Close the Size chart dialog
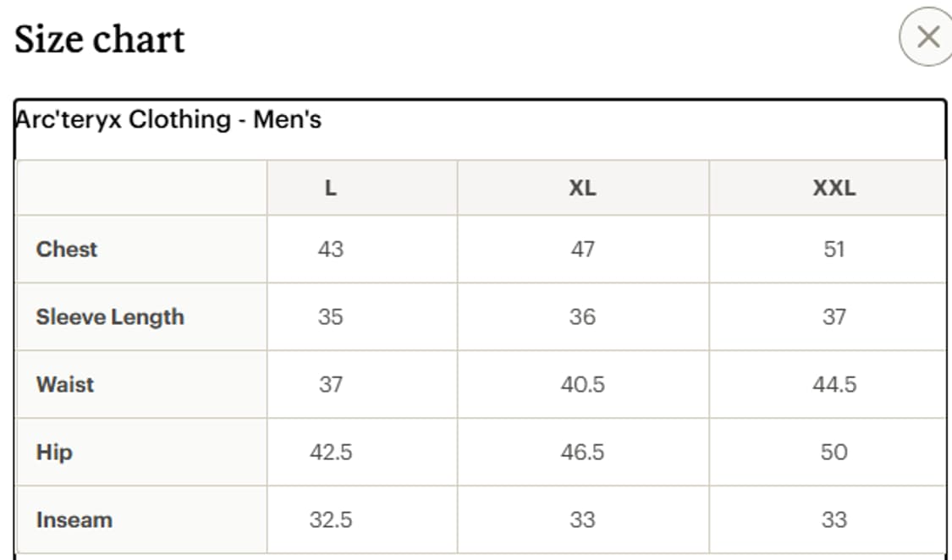This screenshot has height=560, width=952. pos(927,37)
